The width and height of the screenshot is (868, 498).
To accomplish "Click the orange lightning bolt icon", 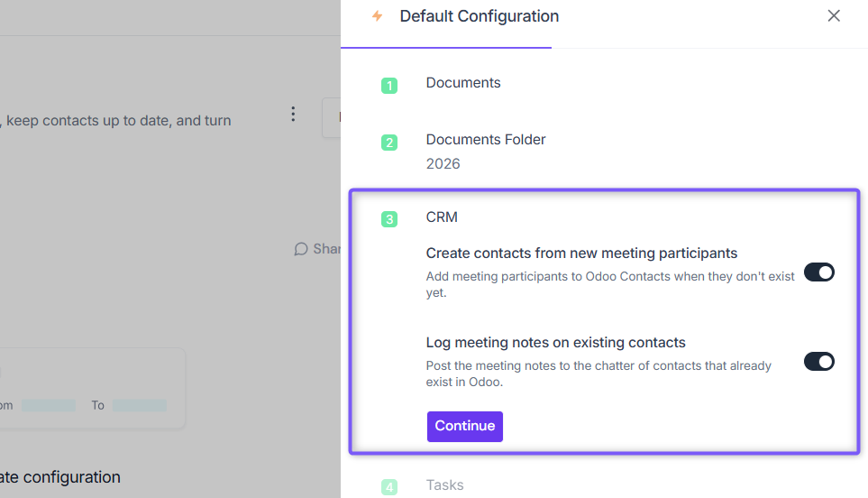I will pos(377,16).
